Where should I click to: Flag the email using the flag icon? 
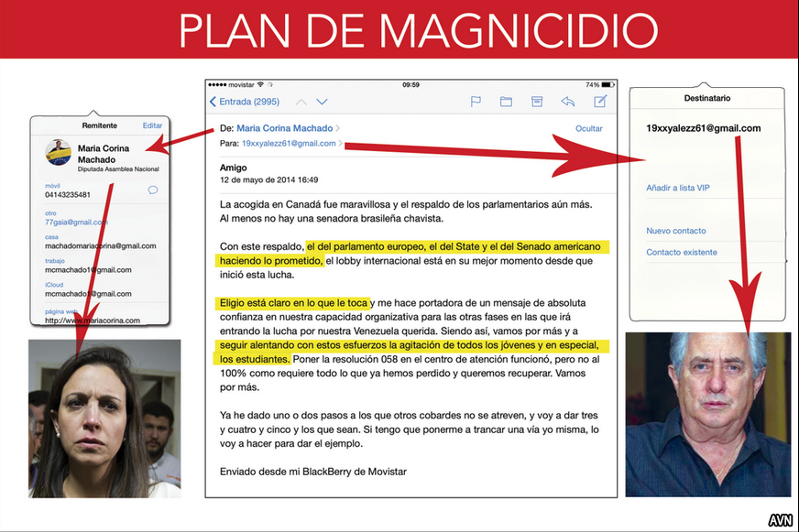(476, 102)
